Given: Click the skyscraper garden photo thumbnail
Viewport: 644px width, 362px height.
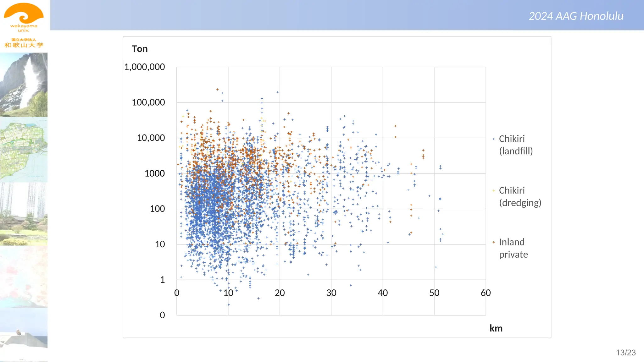Looking at the screenshot, I should click(24, 214).
